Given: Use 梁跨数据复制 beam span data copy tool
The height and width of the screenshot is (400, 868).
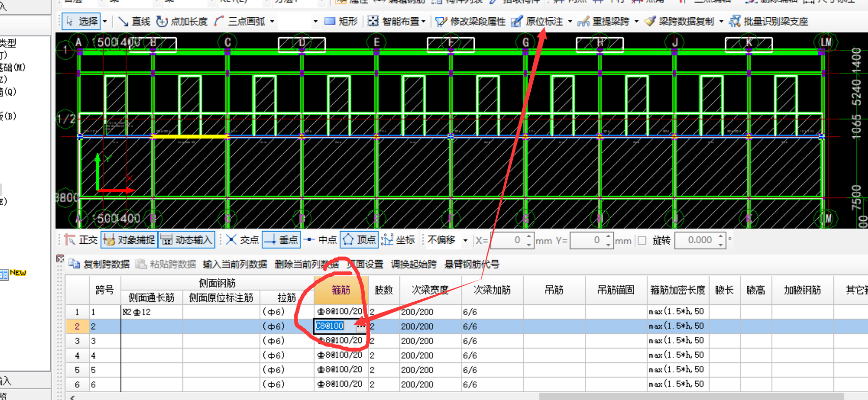Looking at the screenshot, I should pos(679,21).
